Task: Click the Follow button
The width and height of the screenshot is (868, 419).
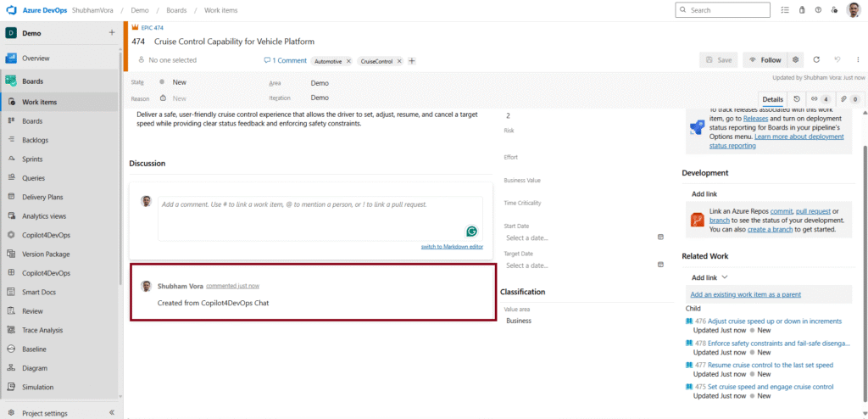Action: 765,60
